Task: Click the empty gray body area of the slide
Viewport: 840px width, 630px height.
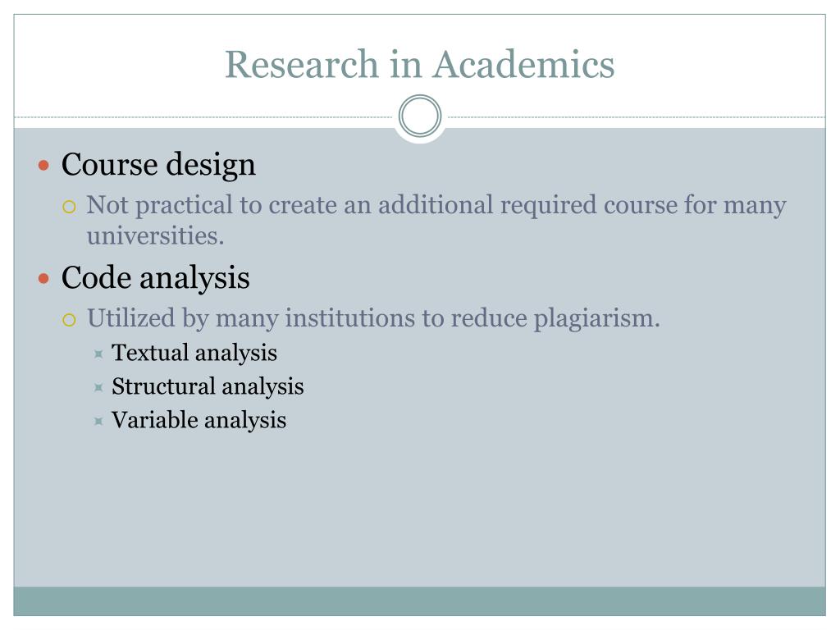Action: click(x=419, y=509)
